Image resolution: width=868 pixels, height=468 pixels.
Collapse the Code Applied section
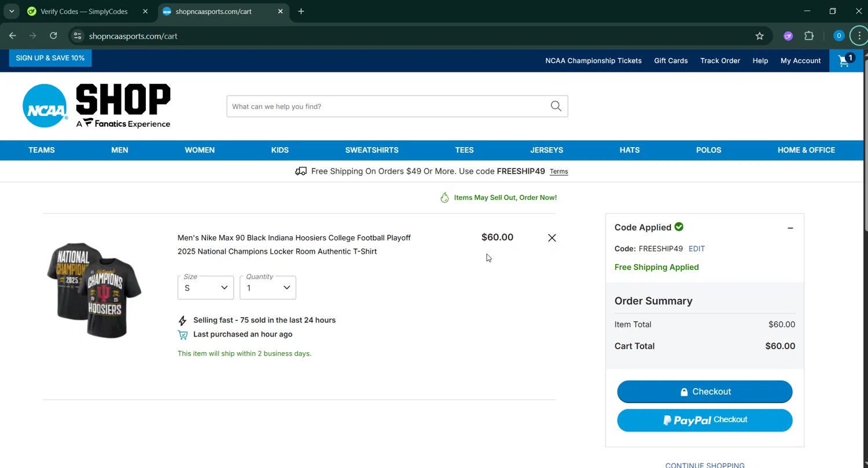coord(790,228)
